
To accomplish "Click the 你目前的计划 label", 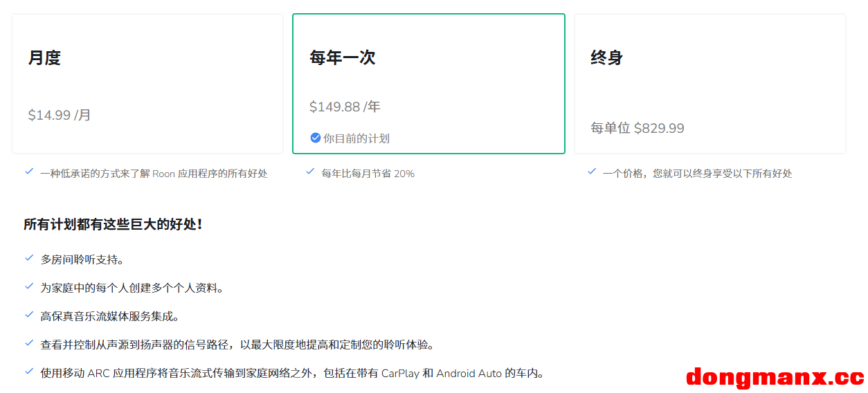I will coord(356,138).
